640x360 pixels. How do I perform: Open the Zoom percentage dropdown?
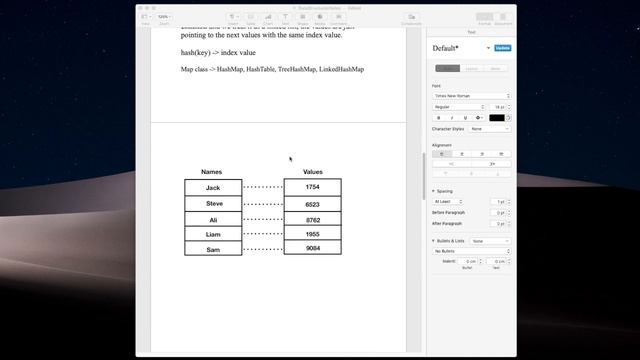pos(164,17)
